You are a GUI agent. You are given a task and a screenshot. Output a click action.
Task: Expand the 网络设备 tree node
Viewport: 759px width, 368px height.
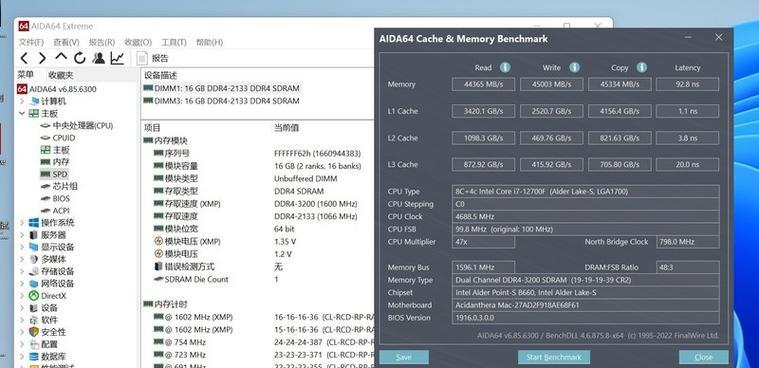(x=22, y=283)
